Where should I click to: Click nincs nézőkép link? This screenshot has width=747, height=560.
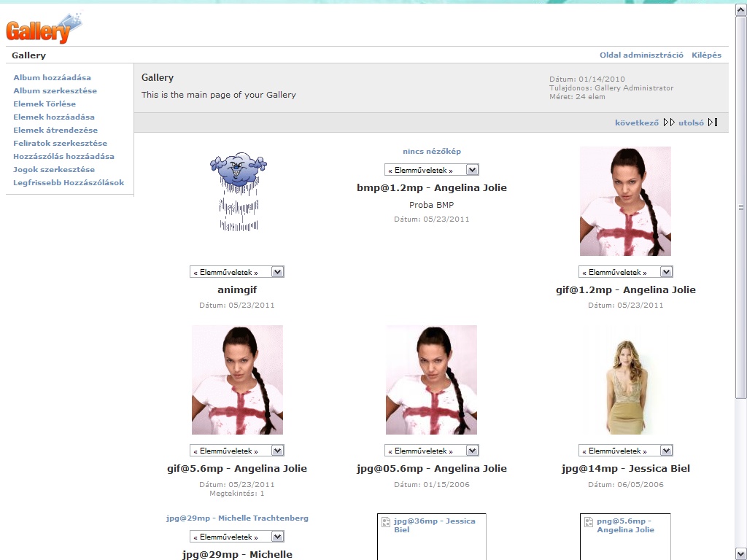click(x=432, y=152)
